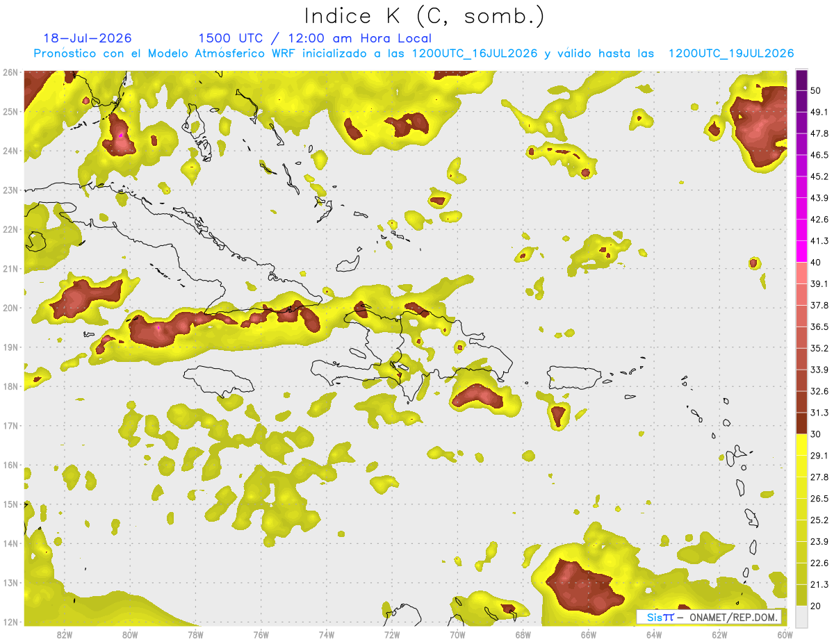
Task: Click the colorbar value '41.3'
Action: 819,241
